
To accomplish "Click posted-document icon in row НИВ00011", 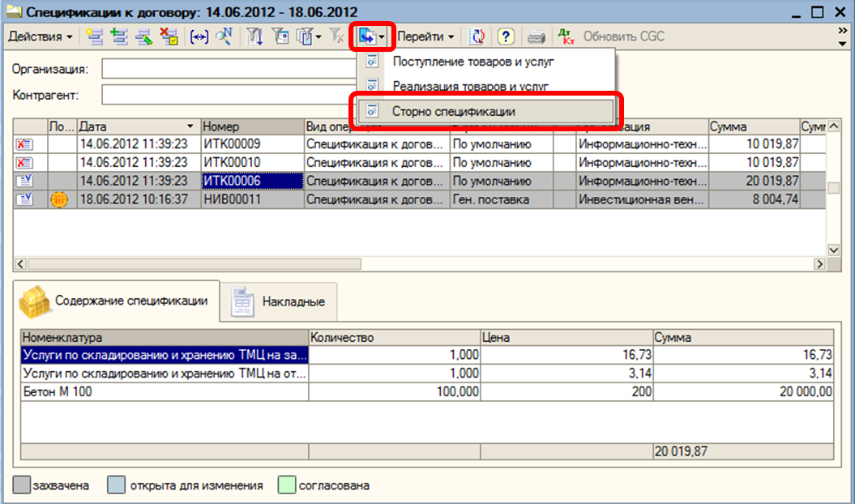I will point(24,199).
